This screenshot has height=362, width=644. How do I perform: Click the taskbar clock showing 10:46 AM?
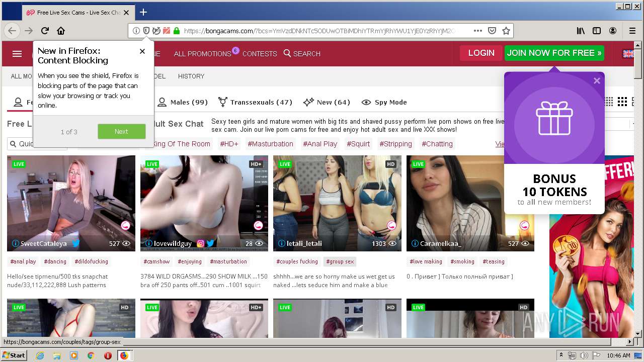coord(618,355)
